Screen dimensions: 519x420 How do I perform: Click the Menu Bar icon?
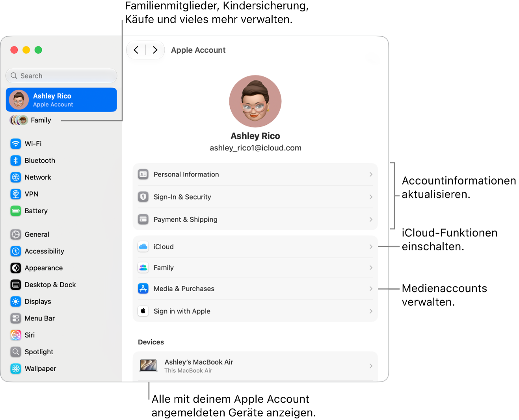coord(16,318)
